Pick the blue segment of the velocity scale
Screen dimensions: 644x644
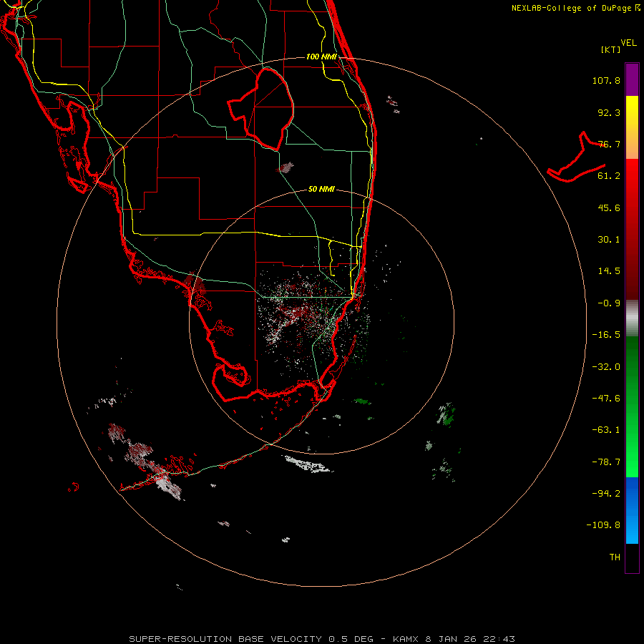(632, 510)
